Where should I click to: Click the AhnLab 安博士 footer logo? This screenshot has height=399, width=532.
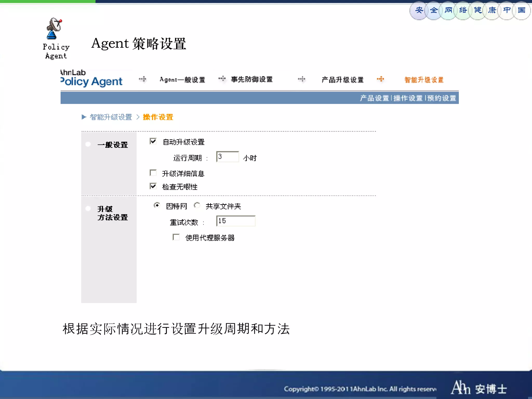(478, 388)
